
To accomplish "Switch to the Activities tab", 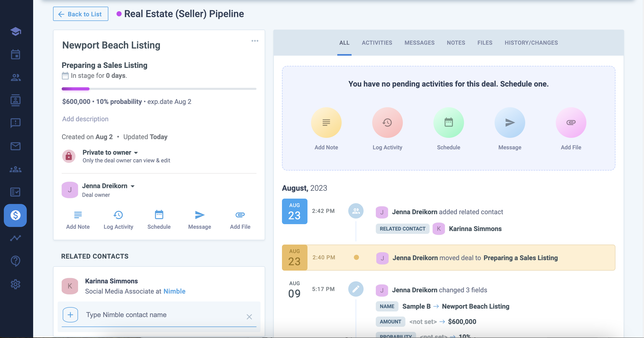I will point(377,43).
